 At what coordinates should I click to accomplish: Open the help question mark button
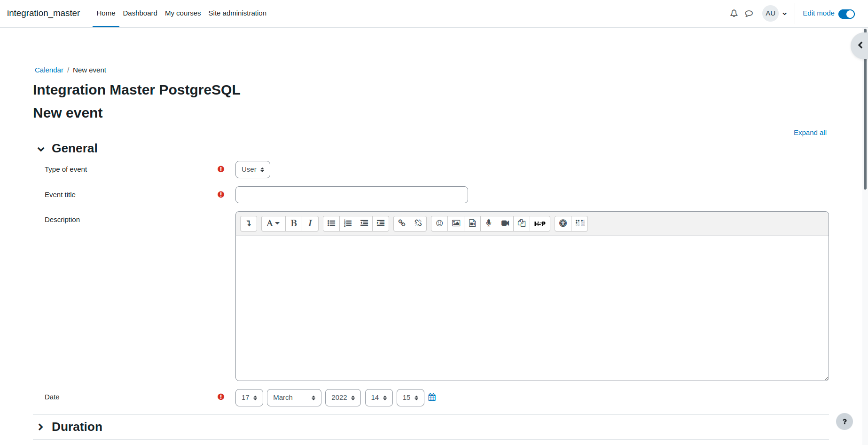845,421
